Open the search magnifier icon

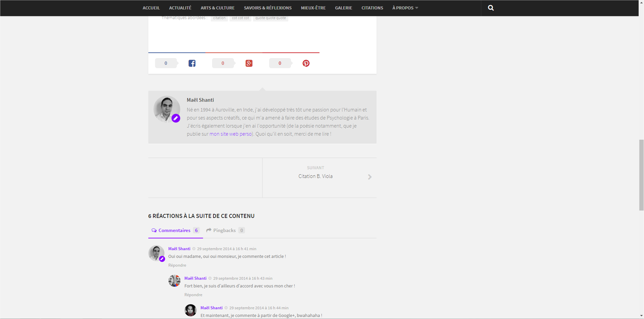pos(491,8)
